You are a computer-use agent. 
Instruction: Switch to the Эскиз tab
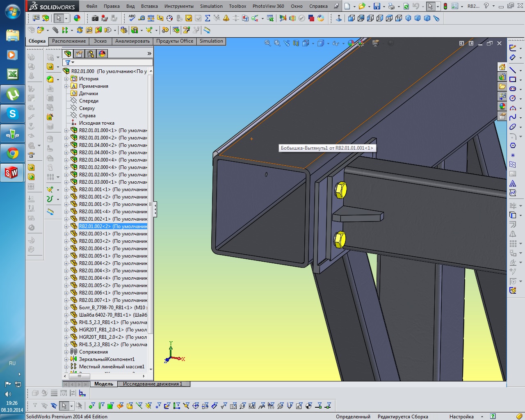tap(100, 41)
